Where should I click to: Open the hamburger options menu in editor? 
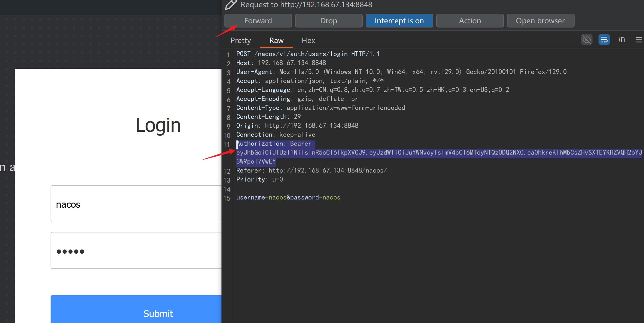click(x=639, y=40)
